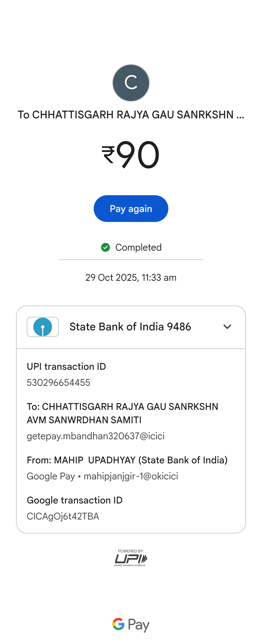Click the Google transaction ID label
This screenshot has height=644, width=262.
[x=75, y=500]
